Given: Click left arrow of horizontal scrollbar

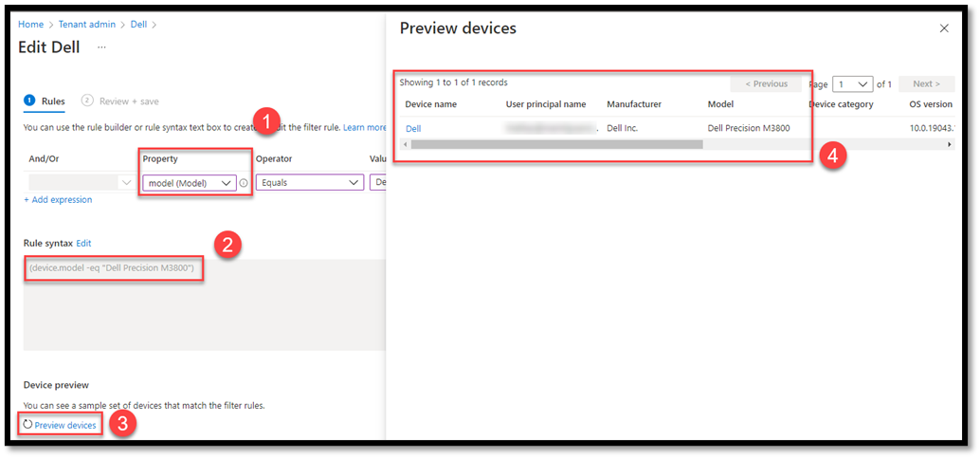Looking at the screenshot, I should (x=407, y=144).
